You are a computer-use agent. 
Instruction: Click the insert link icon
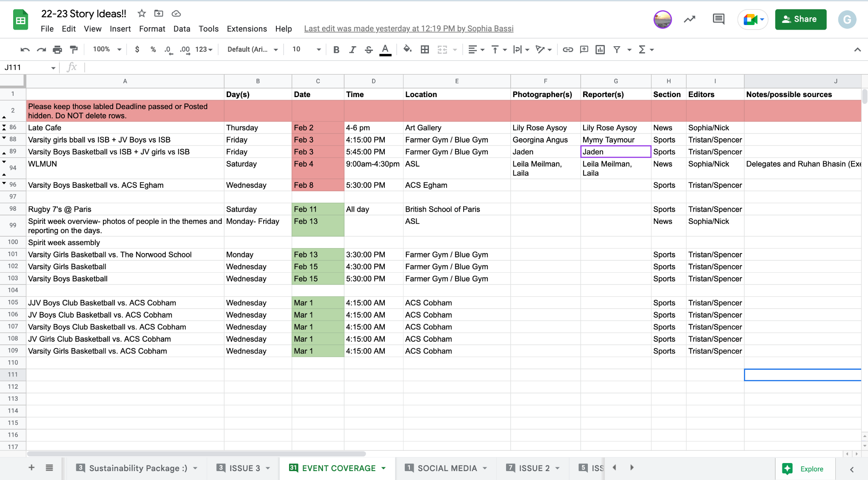pos(568,50)
